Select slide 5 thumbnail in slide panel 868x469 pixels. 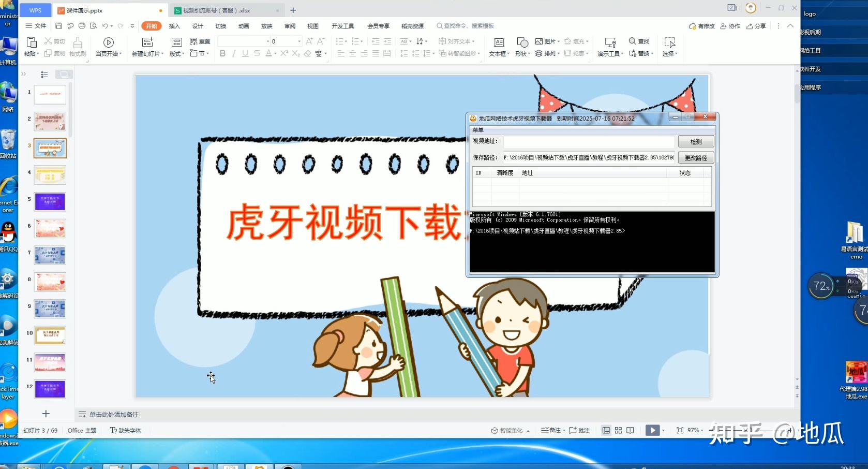coord(50,201)
